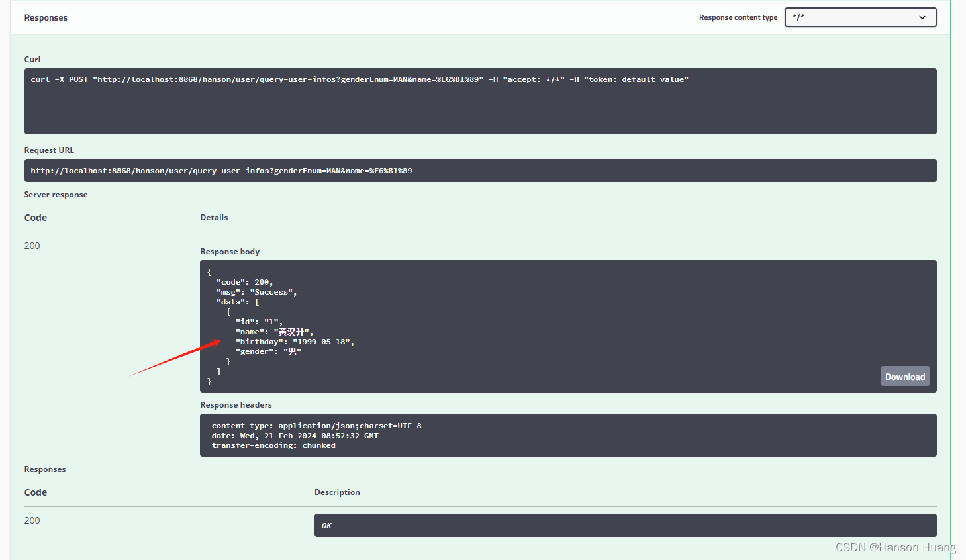
Task: Click the OK description box
Action: tap(625, 526)
